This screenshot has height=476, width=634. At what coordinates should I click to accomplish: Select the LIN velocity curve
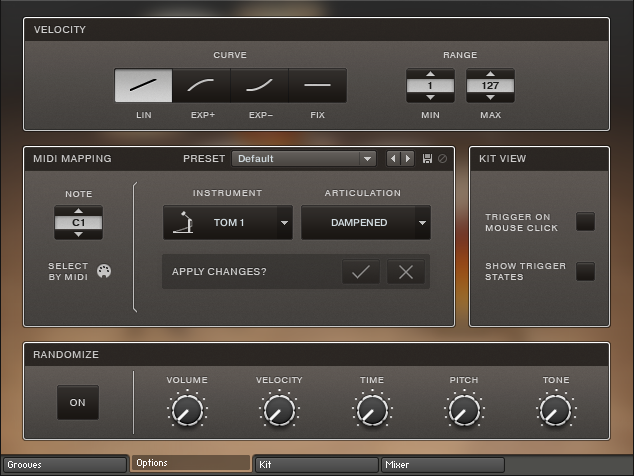click(143, 86)
